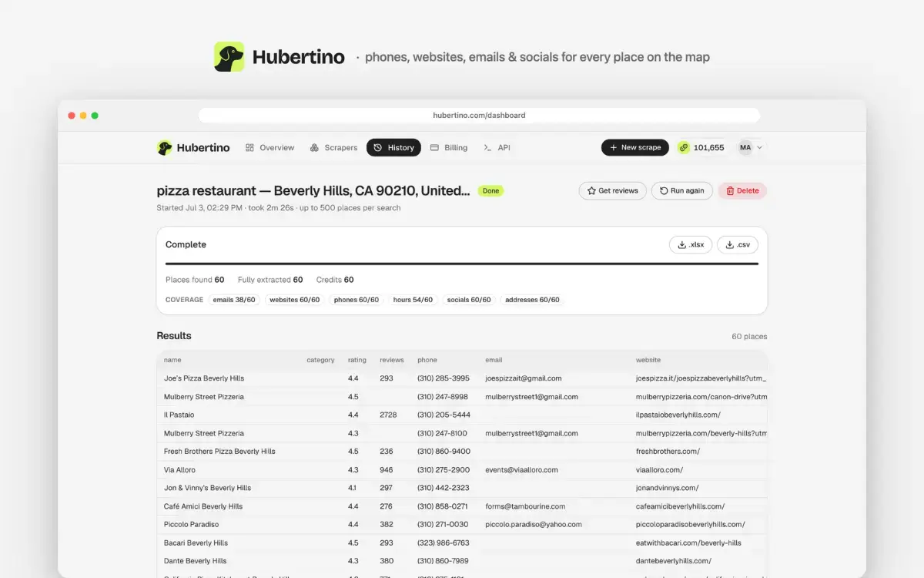Viewport: 924px width, 578px height.
Task: Click the emails 38/60 coverage chip
Action: point(234,300)
